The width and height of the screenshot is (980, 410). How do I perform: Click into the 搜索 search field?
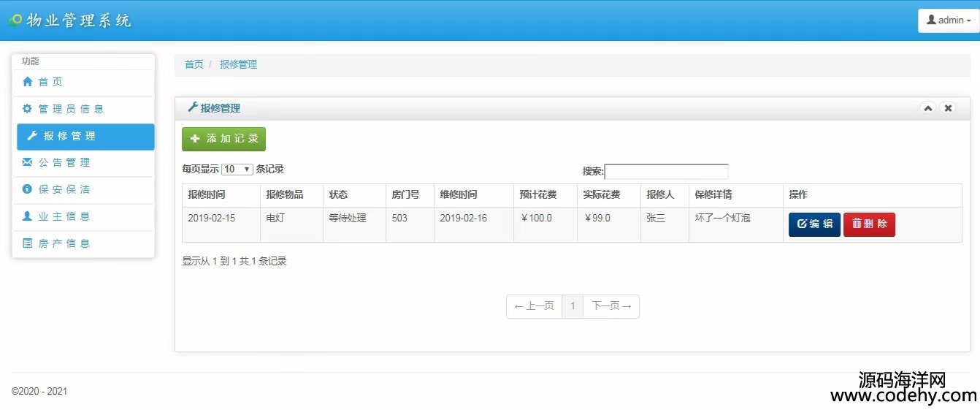(x=666, y=172)
